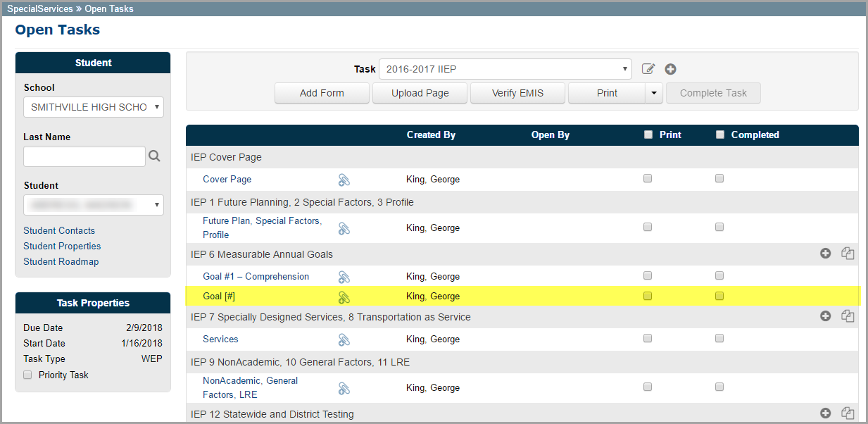868x424 pixels.
Task: Copy form icon for IEP 6 Measurable Annual Goals
Action: [x=848, y=254]
